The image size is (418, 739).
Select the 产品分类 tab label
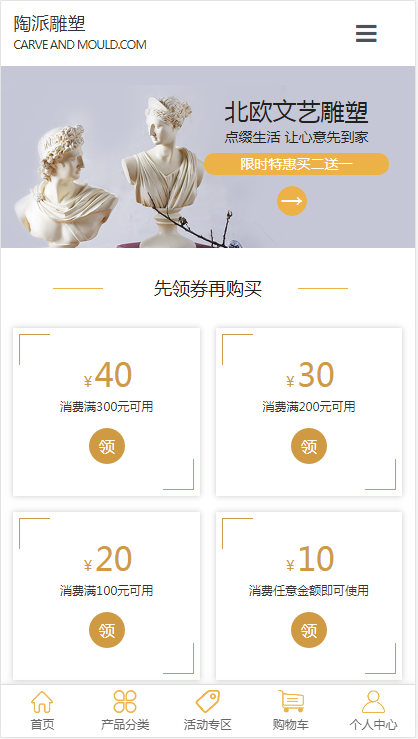point(125,724)
